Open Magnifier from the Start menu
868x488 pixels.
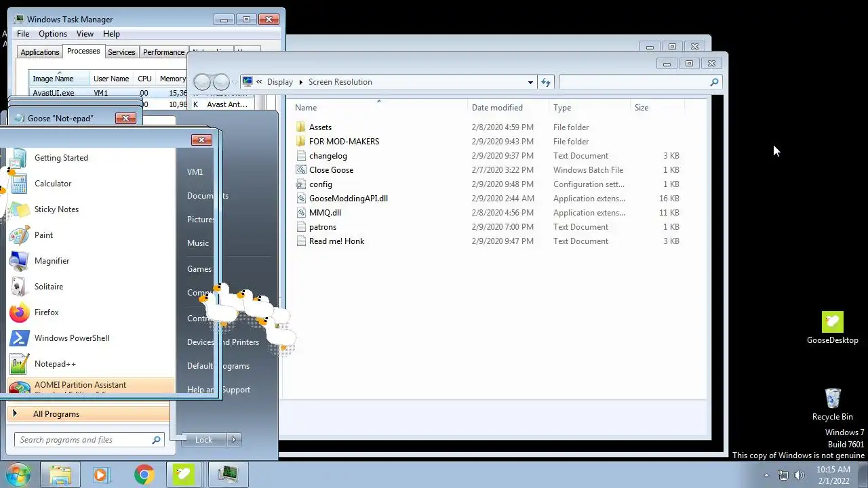[x=19, y=261]
